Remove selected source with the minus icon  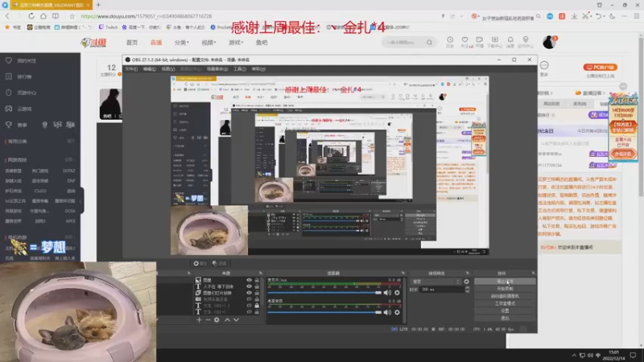tap(208, 319)
